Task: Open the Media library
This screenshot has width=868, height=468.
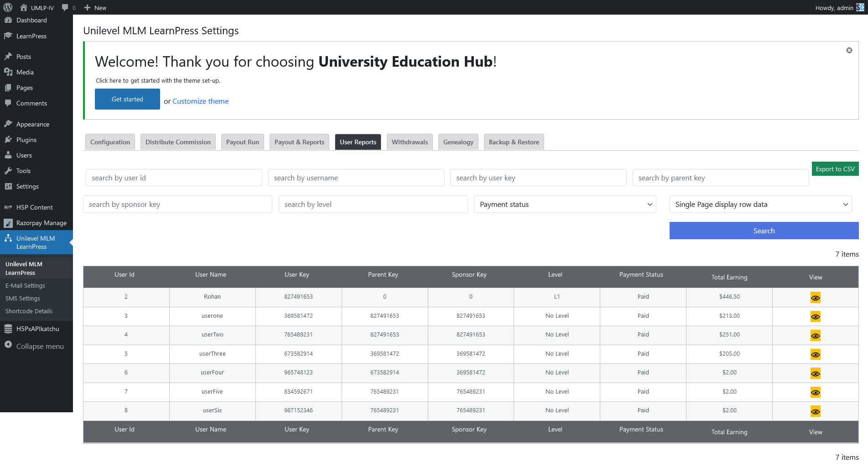Action: click(x=25, y=72)
